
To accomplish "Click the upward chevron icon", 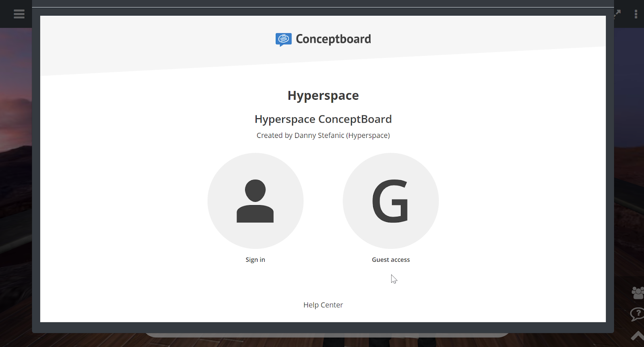I will [x=638, y=336].
